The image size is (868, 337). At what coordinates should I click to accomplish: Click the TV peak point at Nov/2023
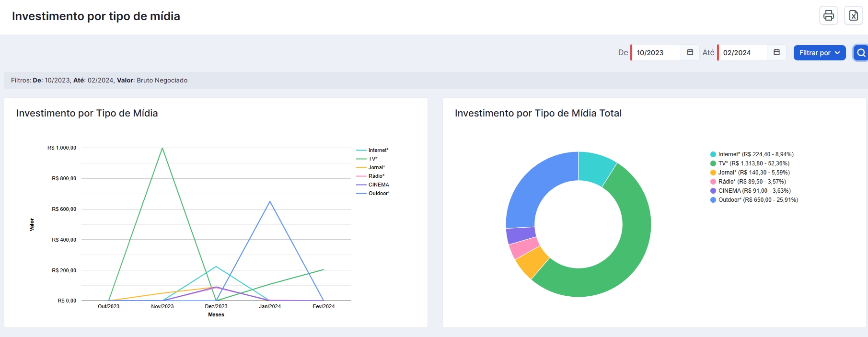coord(162,148)
